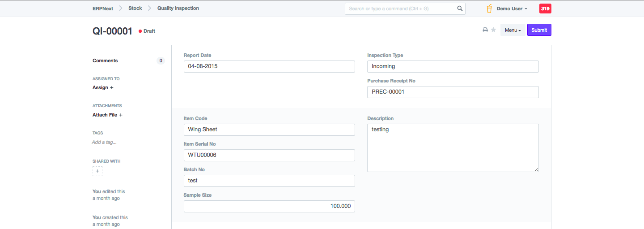Click the Description text area
Screen dimensions: 644x229
[453, 148]
